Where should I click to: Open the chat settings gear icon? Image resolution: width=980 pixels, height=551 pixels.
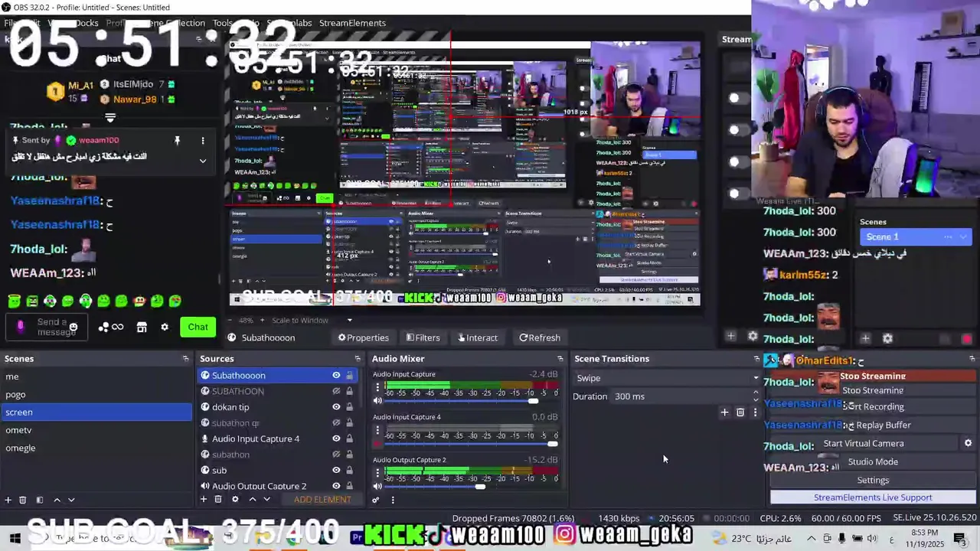pyautogui.click(x=164, y=327)
